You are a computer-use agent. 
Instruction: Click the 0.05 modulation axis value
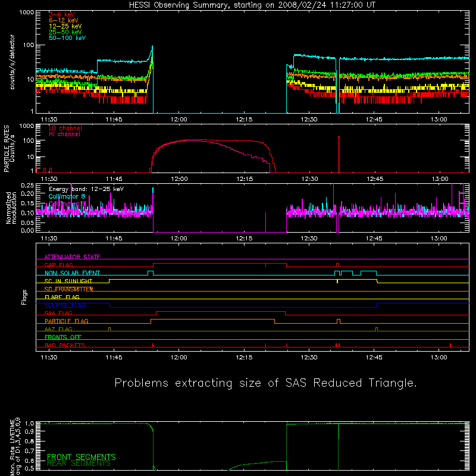(27, 223)
